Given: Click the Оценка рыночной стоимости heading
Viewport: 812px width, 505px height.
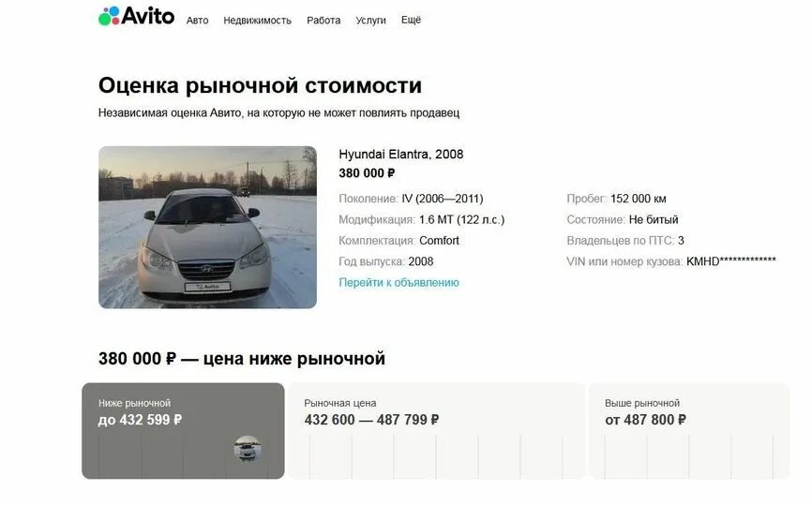Looking at the screenshot, I should click(x=260, y=85).
